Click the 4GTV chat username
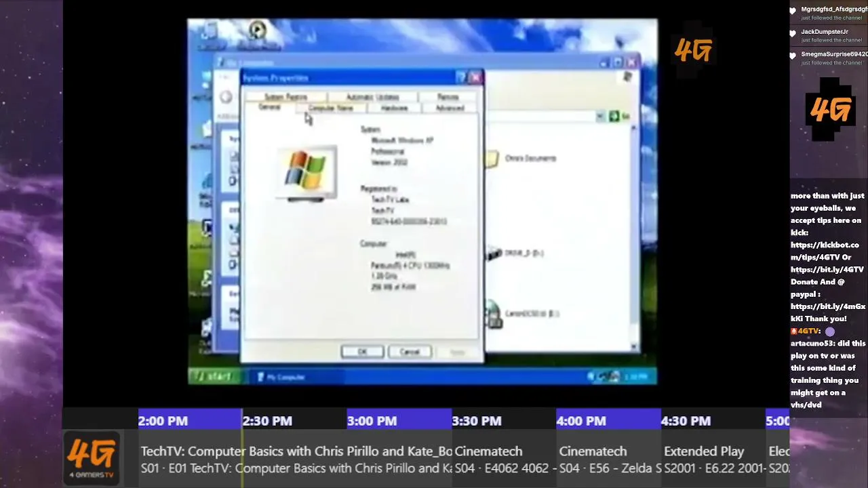This screenshot has width=868, height=488. pos(809,331)
